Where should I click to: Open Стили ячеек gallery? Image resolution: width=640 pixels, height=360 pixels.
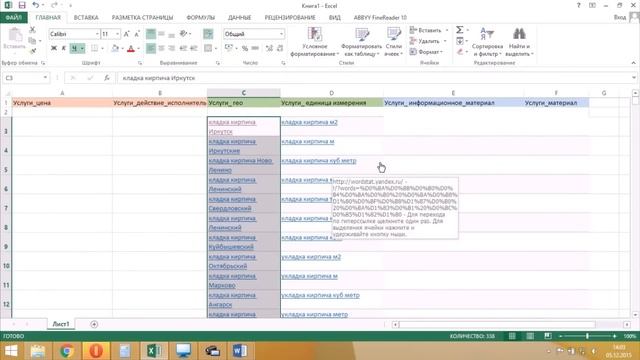point(393,41)
